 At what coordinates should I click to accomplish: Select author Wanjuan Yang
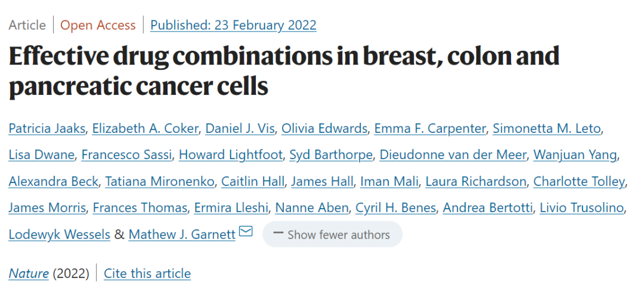[x=575, y=155]
